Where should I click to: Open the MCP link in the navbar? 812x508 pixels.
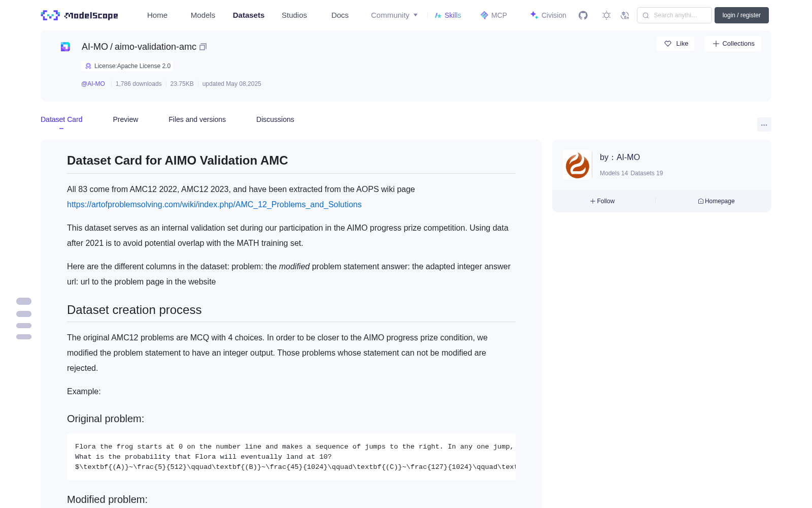pyautogui.click(x=493, y=15)
